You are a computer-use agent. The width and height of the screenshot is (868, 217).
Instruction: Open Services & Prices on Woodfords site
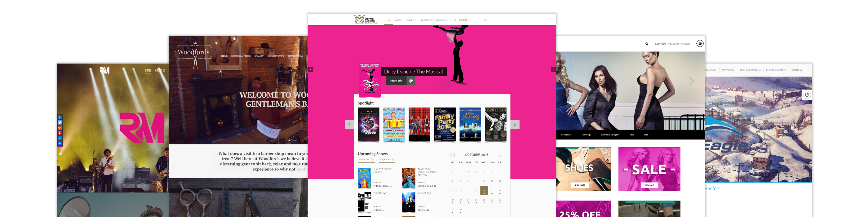(241, 56)
